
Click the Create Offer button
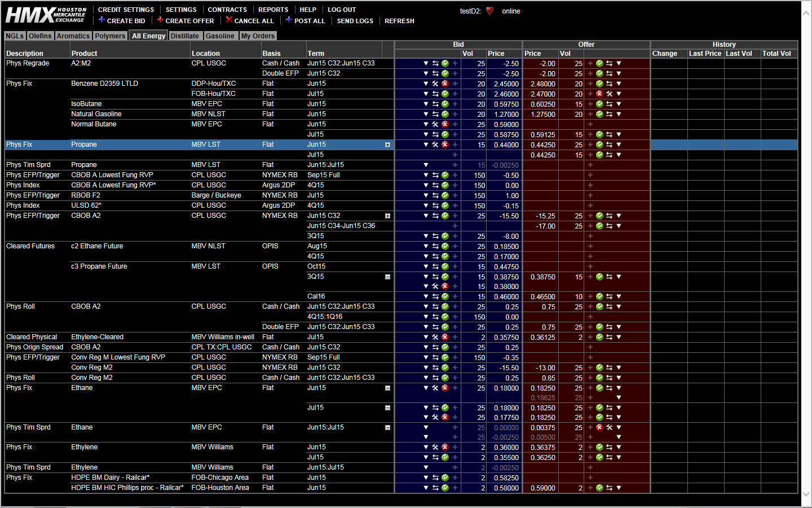pyautogui.click(x=186, y=20)
